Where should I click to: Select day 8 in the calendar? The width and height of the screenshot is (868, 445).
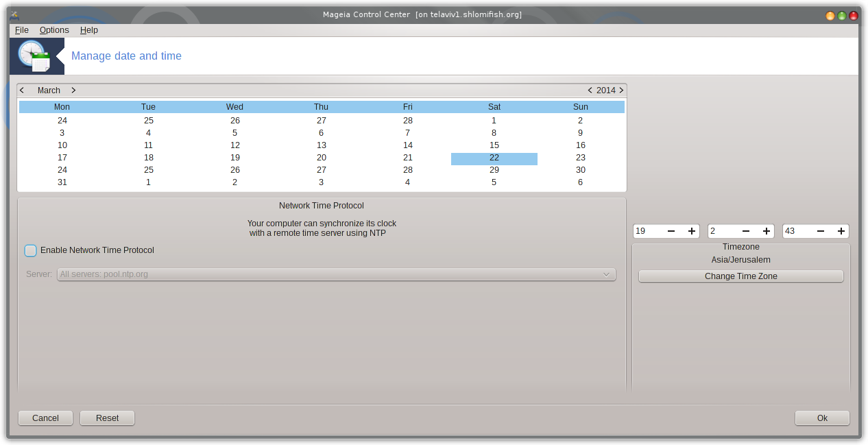(494, 133)
